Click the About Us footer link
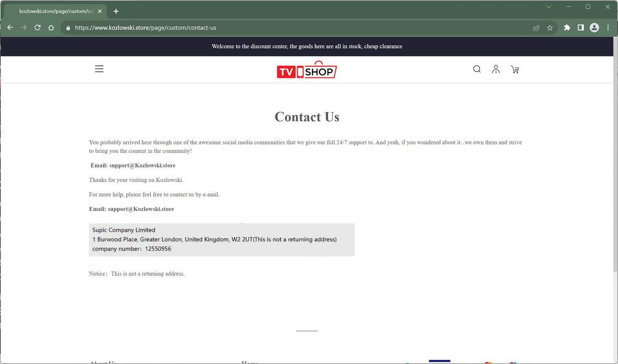The image size is (618, 364). pyautogui.click(x=103, y=362)
